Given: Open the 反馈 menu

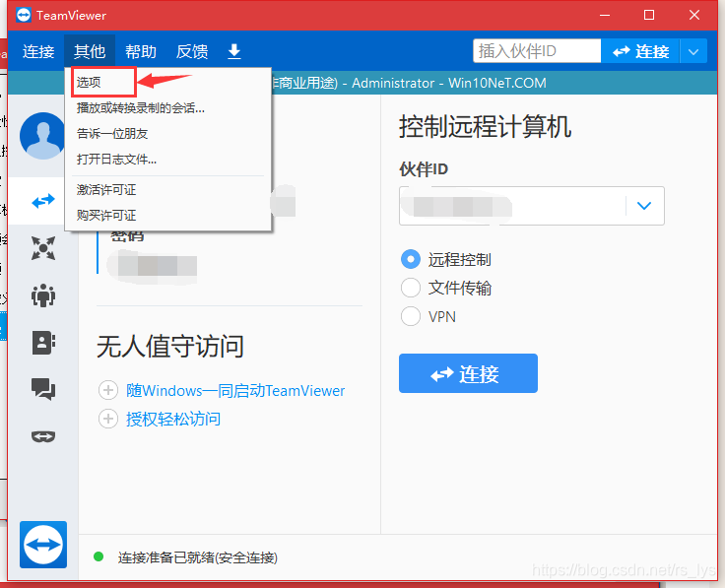Looking at the screenshot, I should coord(192,51).
